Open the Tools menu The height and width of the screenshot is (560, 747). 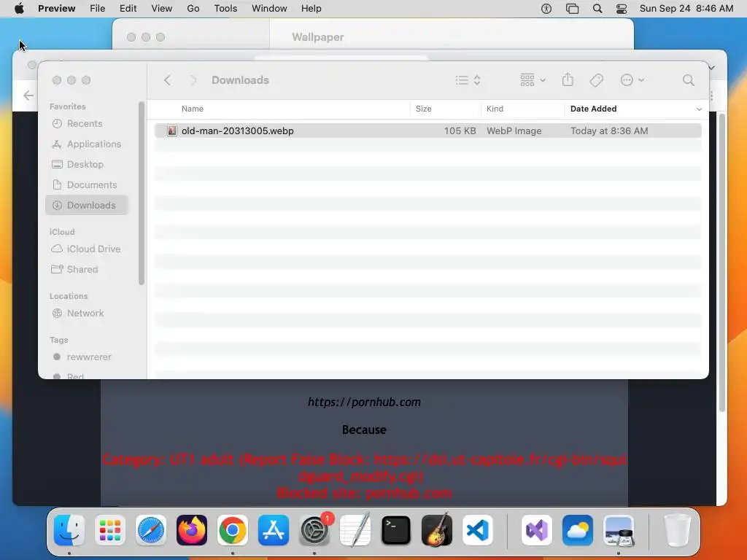click(225, 9)
